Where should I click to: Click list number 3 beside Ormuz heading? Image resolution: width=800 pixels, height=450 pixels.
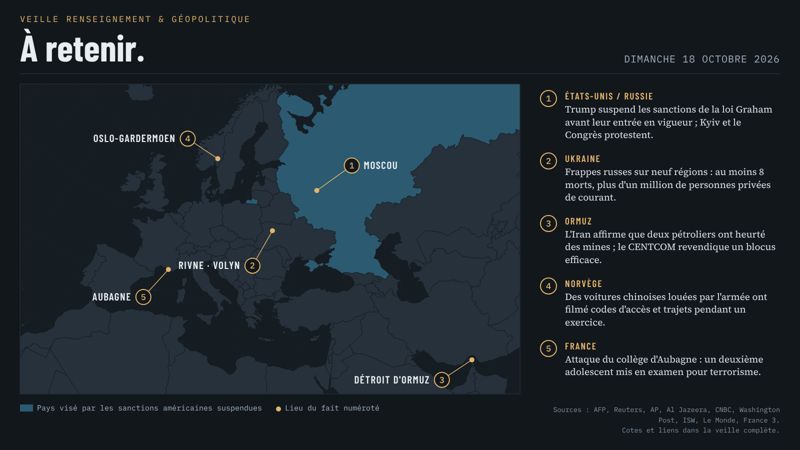pyautogui.click(x=548, y=223)
